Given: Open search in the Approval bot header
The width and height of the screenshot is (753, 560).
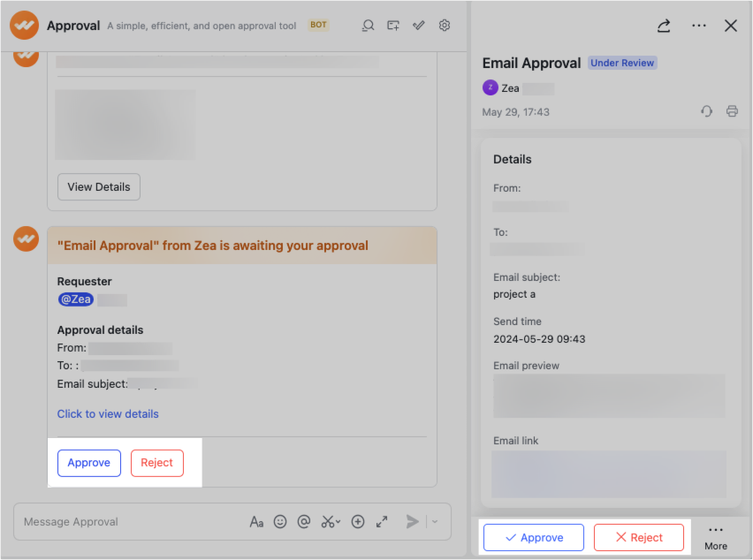Looking at the screenshot, I should click(368, 26).
